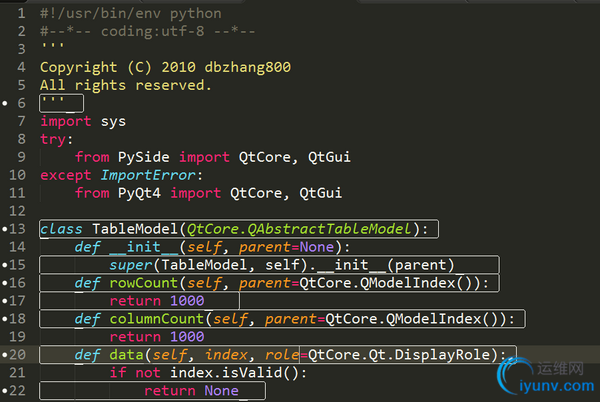Click 'QModelIndex' in the columnCount definition
The height and width of the screenshot is (402, 600).
[x=434, y=319]
